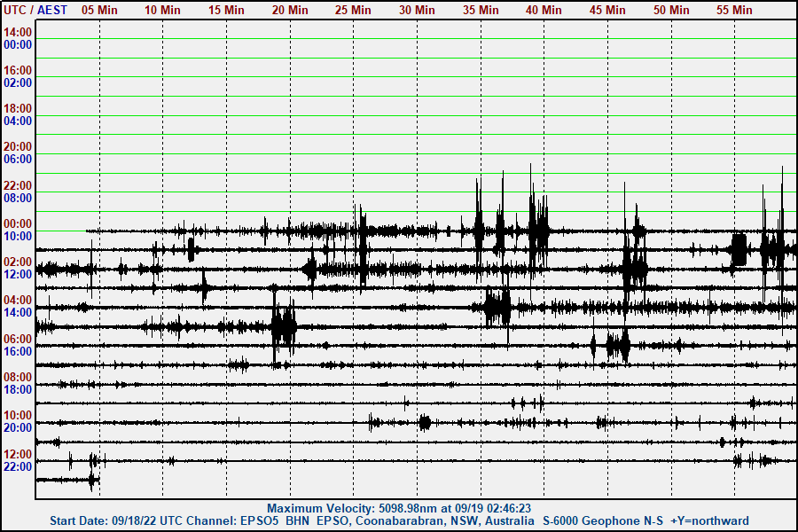Click the Maximum Velocity readout text
The width and height of the screenshot is (798, 532).
point(399,508)
